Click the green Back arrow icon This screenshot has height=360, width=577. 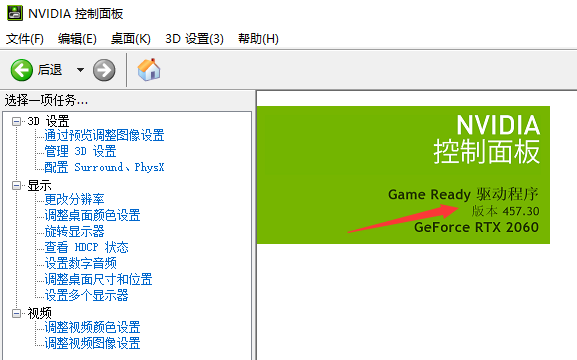(x=21, y=70)
